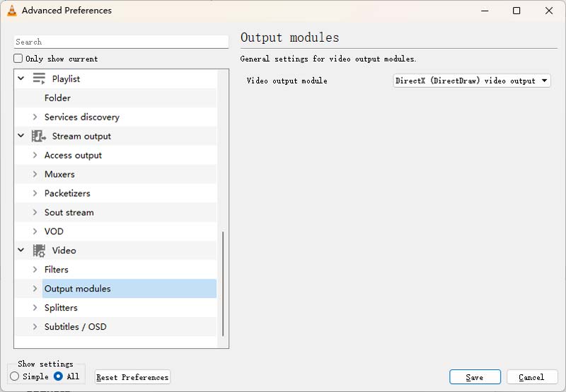Click the Video output module label
566x392 pixels.
[287, 81]
